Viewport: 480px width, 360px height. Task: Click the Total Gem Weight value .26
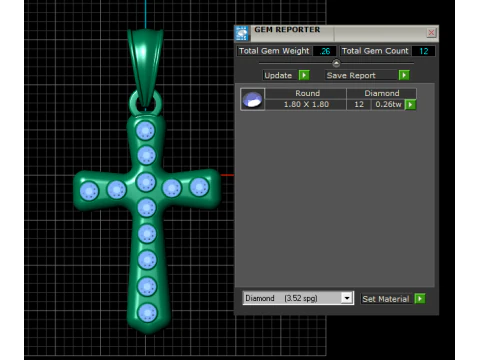[325, 51]
